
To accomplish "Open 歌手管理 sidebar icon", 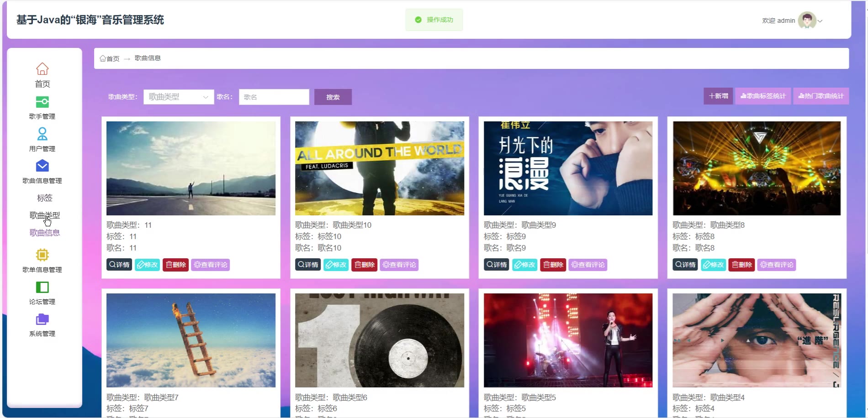I will (42, 102).
